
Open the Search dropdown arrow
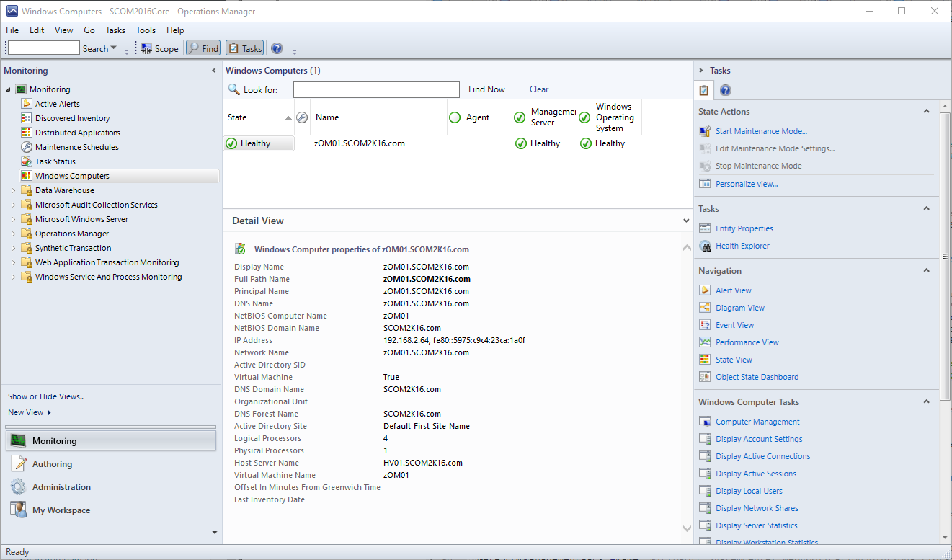click(114, 48)
